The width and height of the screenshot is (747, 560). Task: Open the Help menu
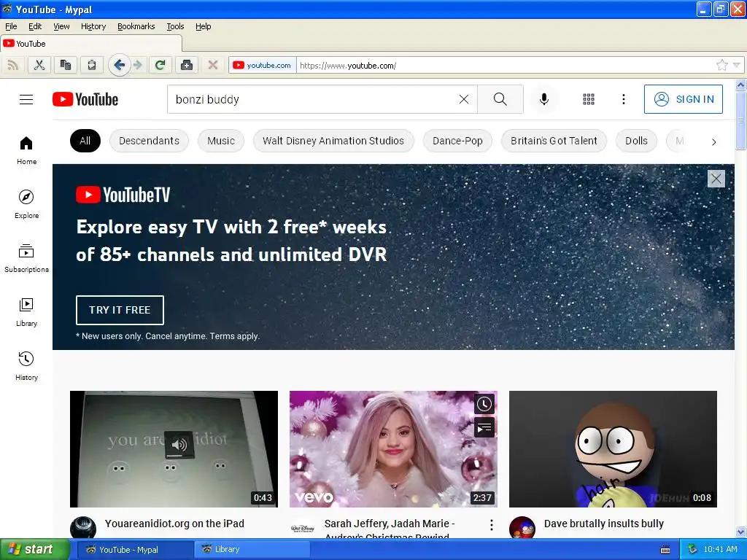pos(203,26)
